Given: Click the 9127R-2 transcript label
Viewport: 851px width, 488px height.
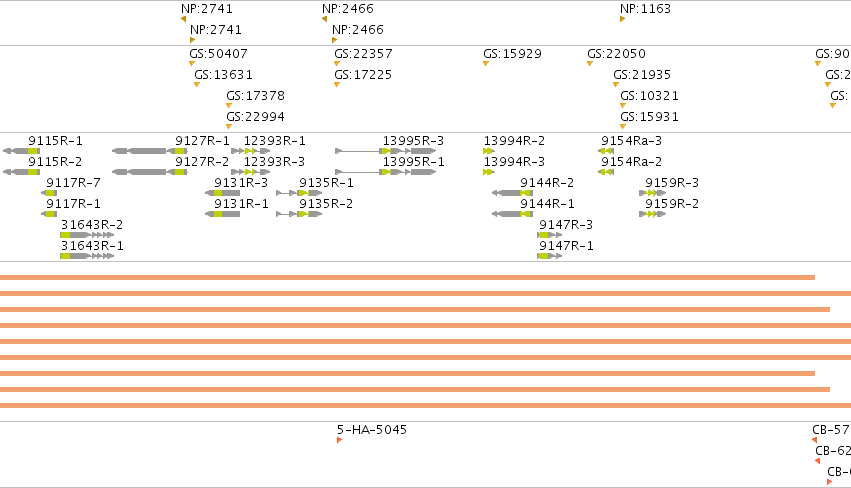Looking at the screenshot, I should (202, 162).
